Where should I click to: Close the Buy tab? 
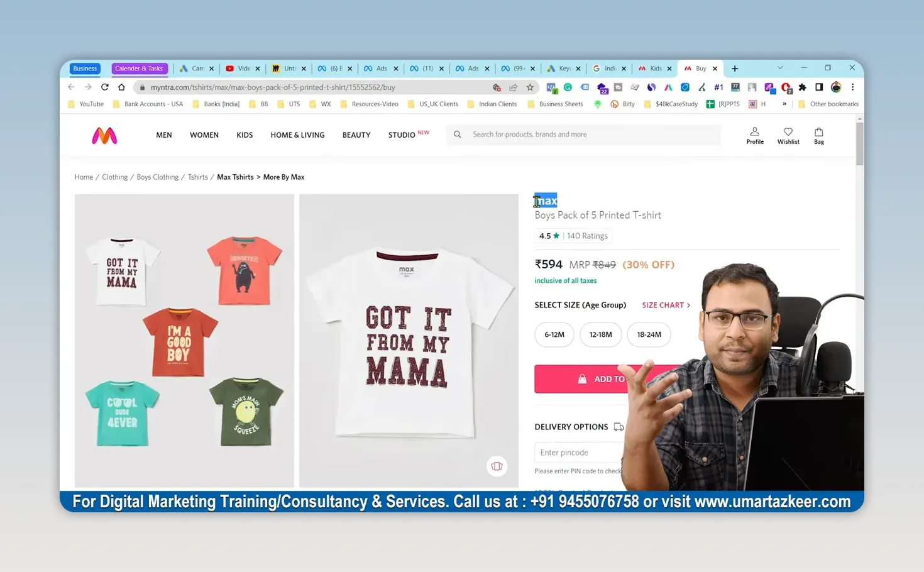click(715, 69)
